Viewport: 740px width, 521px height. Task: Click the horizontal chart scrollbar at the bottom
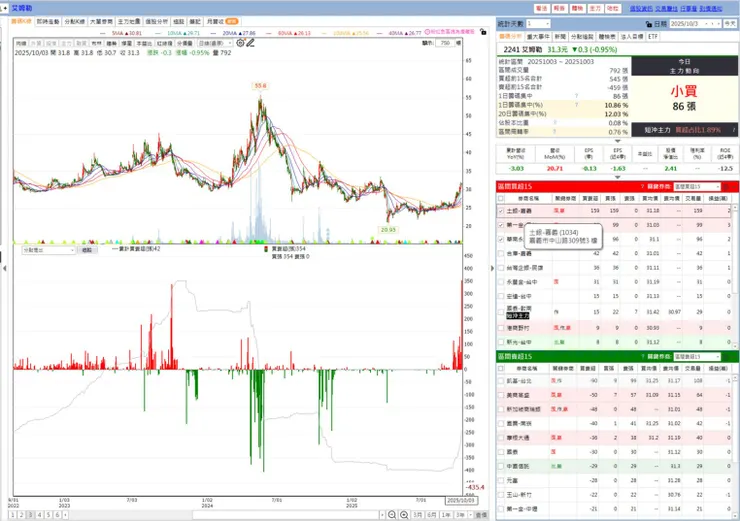point(286,515)
